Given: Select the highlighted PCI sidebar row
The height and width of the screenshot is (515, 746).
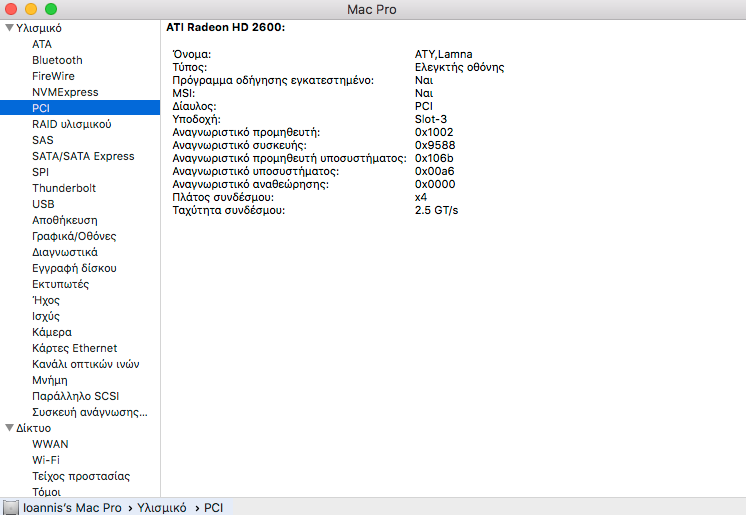Looking at the screenshot, I should 80,108.
